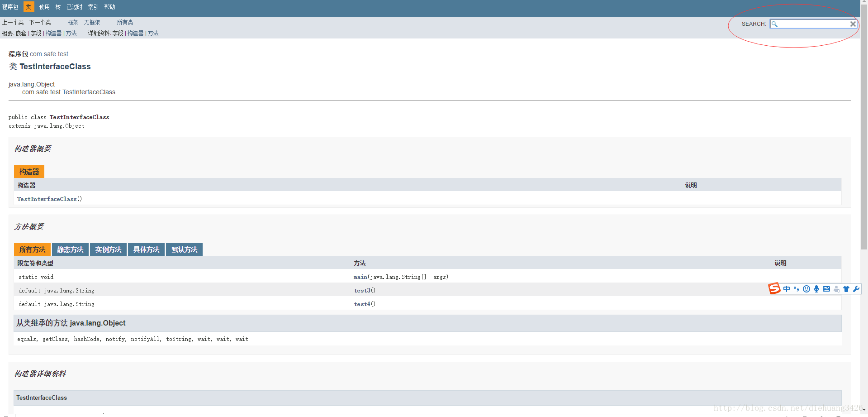Image resolution: width=868 pixels, height=417 pixels.
Task: Switch to the 默认方法 tab
Action: tap(184, 249)
